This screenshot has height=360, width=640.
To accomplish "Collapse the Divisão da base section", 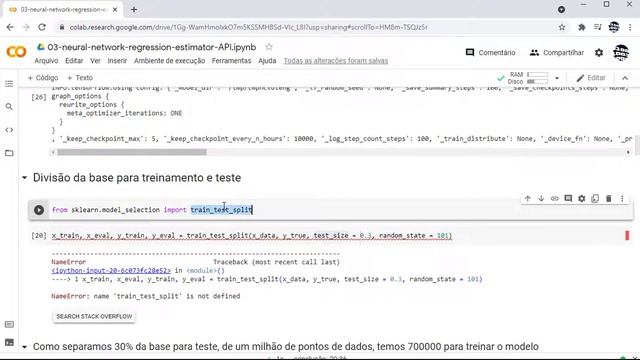I will click(x=24, y=178).
